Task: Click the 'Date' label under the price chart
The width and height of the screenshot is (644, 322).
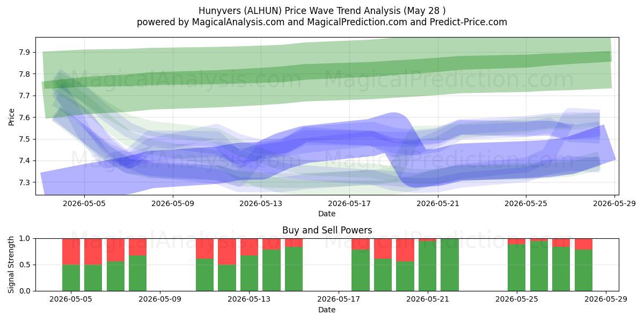Action: [x=327, y=214]
